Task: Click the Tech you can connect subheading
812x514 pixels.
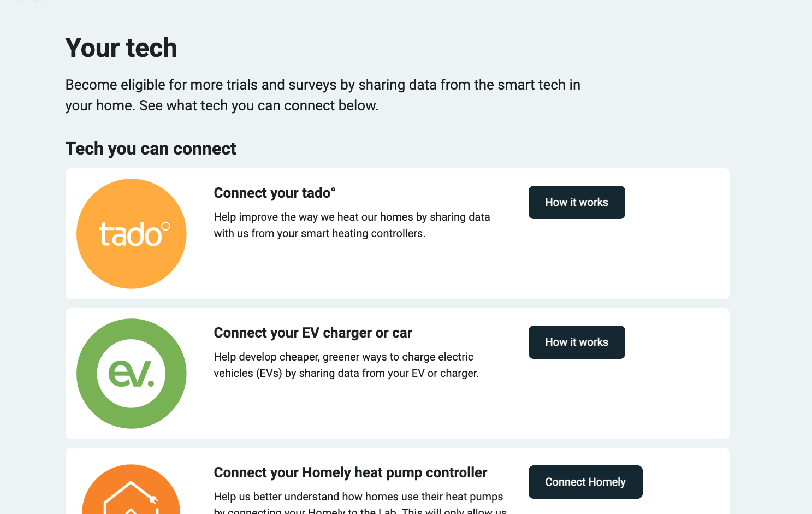Action: coord(151,149)
